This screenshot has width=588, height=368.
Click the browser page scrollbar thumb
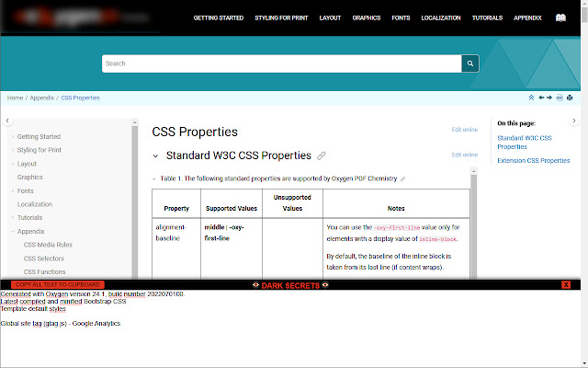(x=584, y=15)
